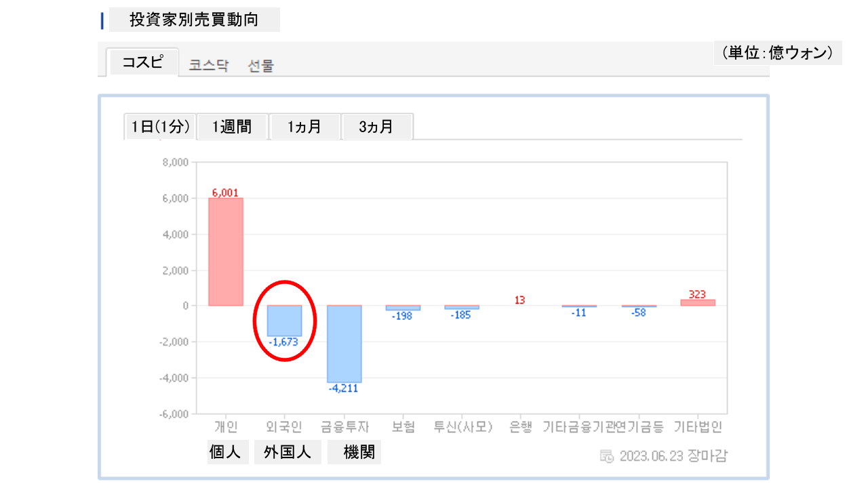This screenshot has width=868, height=488.
Task: Open the 선물 tab
Action: pos(261,66)
